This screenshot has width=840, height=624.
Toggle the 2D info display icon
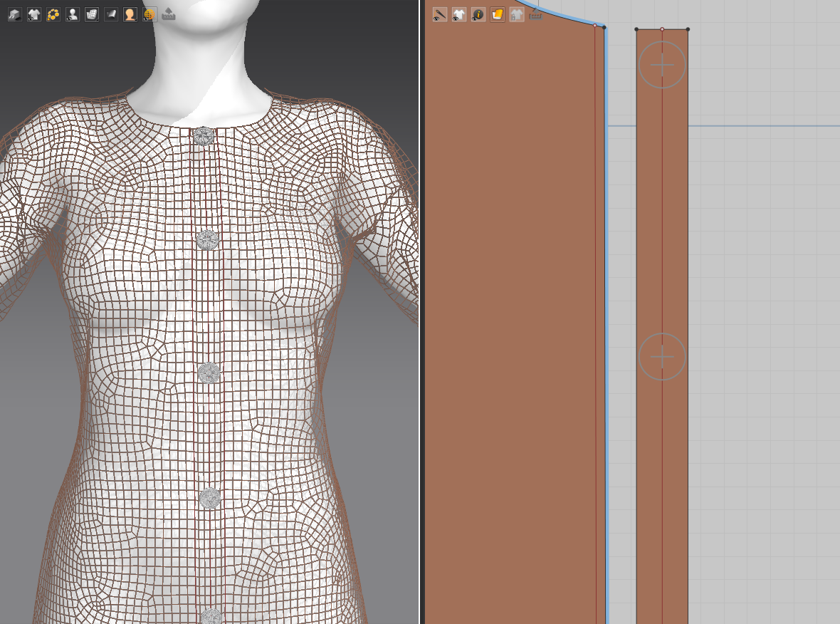click(x=478, y=14)
